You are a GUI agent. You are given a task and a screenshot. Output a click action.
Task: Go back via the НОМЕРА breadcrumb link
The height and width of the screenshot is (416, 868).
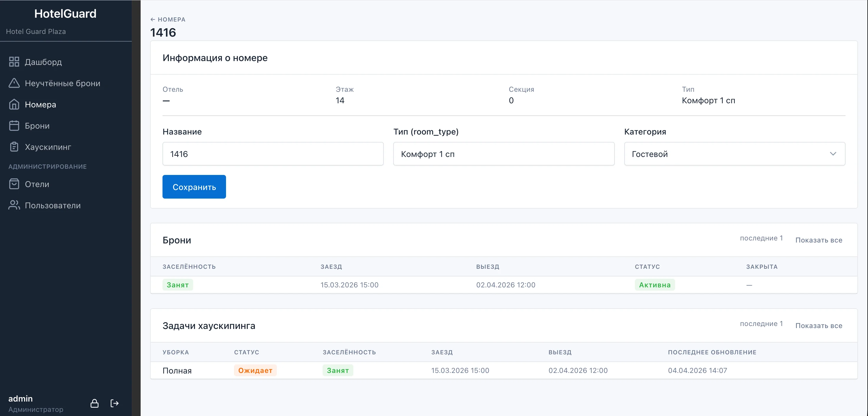(x=168, y=19)
